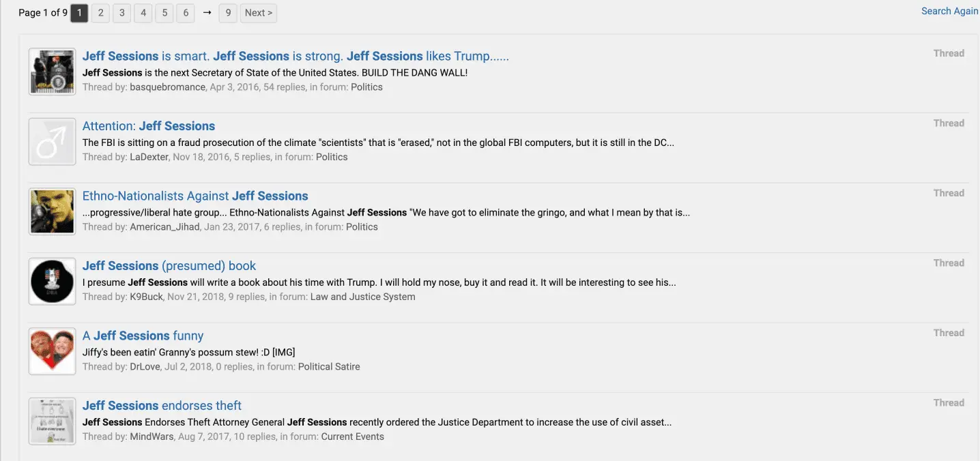This screenshot has width=980, height=461.
Task: Go to page 2 of results
Action: [x=100, y=13]
